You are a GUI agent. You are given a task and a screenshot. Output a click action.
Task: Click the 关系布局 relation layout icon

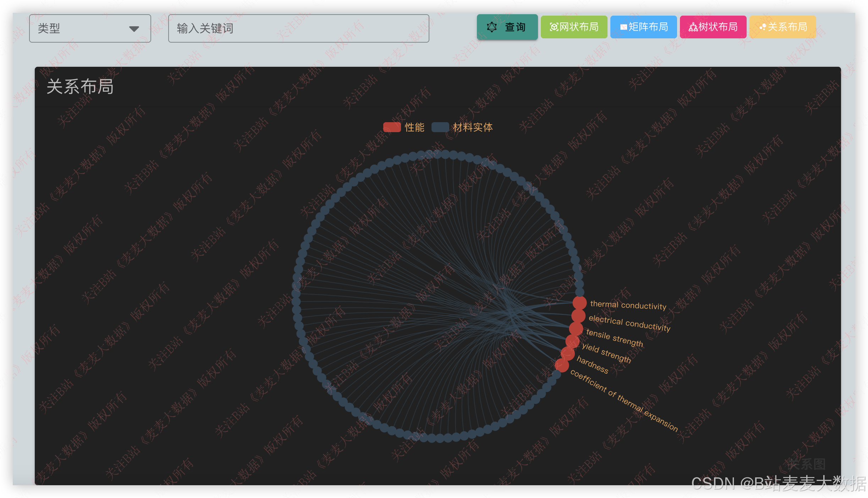tap(762, 27)
